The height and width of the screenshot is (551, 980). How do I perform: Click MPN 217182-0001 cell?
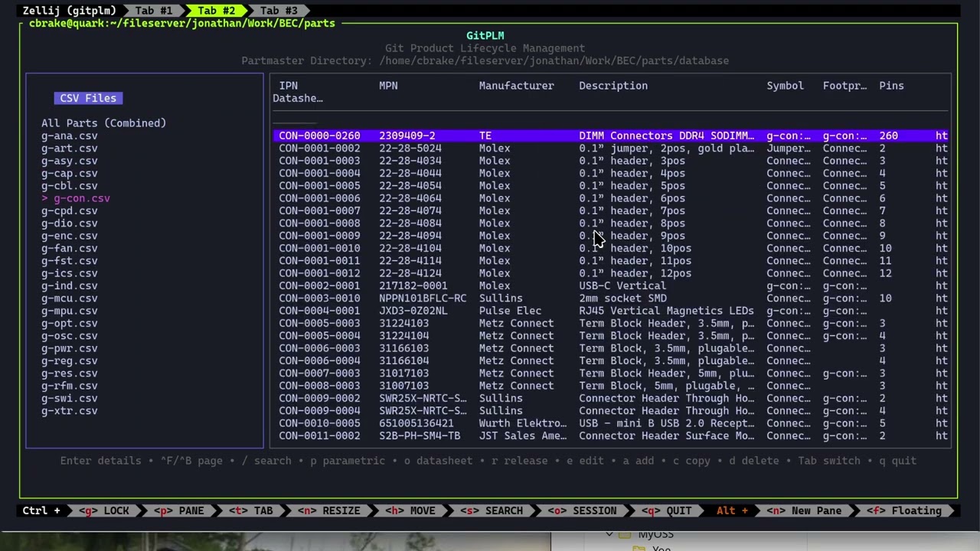[x=413, y=285]
